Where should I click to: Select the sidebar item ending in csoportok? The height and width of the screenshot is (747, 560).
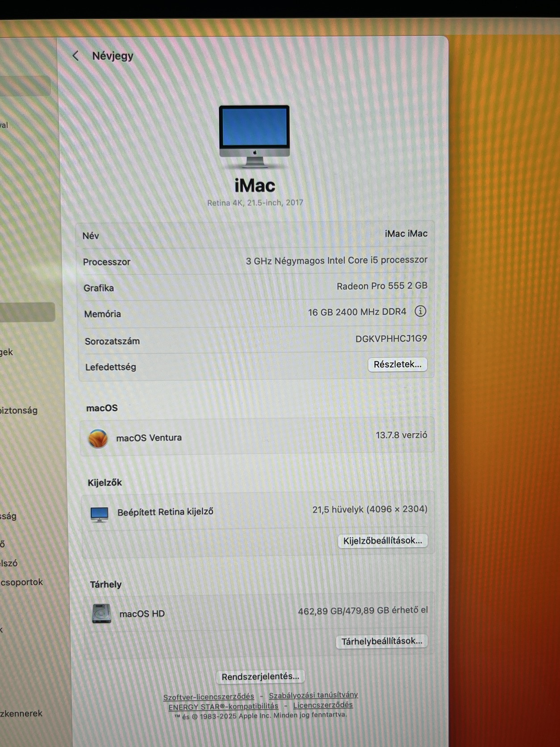(x=21, y=582)
